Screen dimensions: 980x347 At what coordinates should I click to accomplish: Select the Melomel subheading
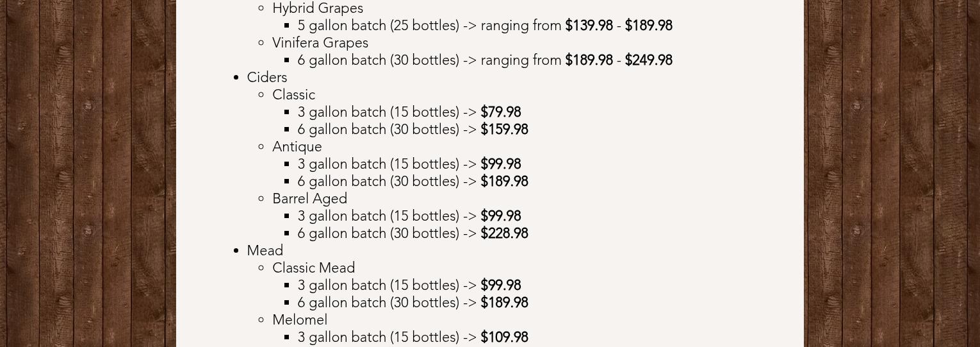299,320
